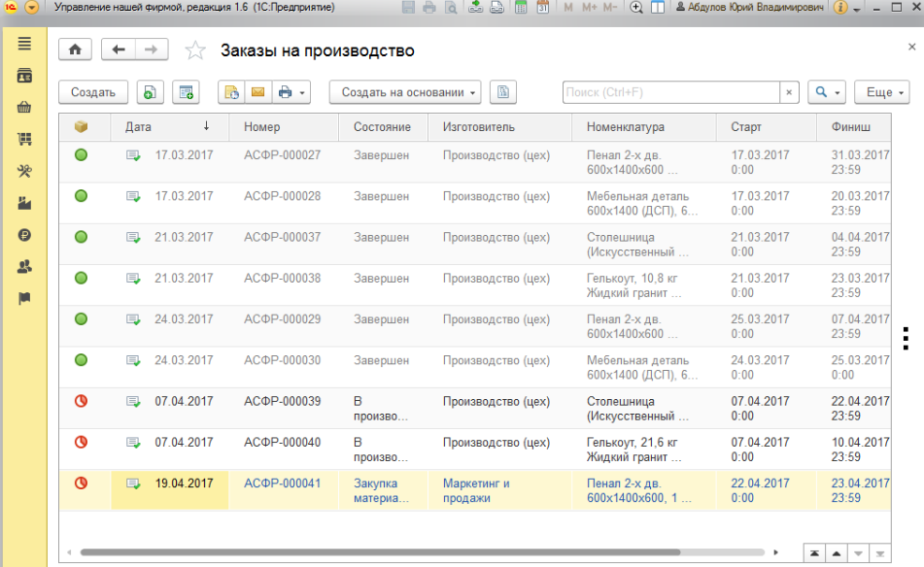
Task: Expand the magnifier search options dropdown
Action: click(x=826, y=92)
